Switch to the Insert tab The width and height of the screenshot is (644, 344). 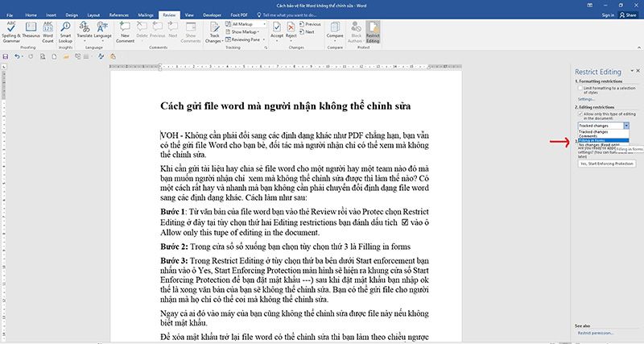[51, 15]
